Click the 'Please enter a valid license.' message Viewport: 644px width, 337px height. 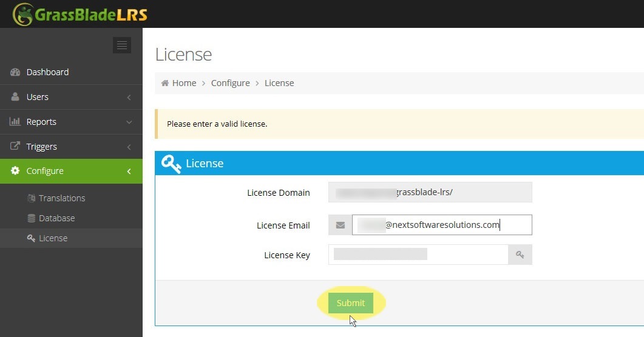[x=217, y=124]
